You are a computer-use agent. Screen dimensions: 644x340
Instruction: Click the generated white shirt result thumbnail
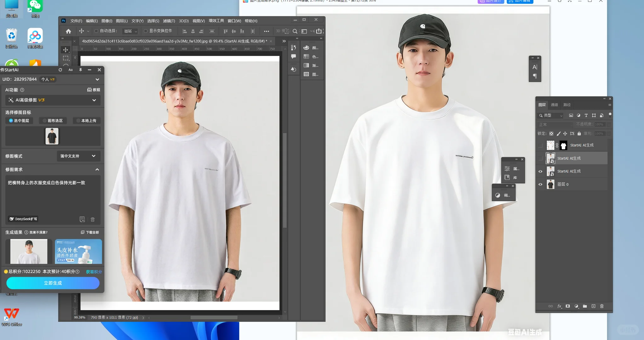tap(29, 251)
